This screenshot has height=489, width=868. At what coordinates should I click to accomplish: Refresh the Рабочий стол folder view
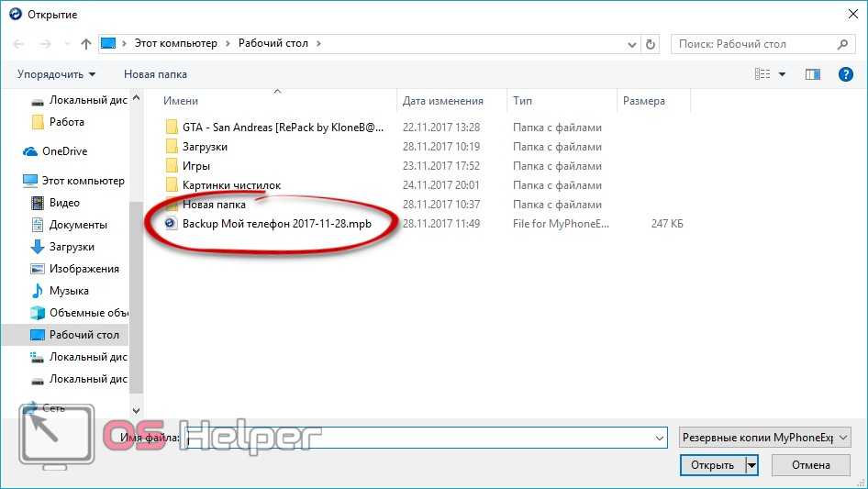(x=651, y=44)
